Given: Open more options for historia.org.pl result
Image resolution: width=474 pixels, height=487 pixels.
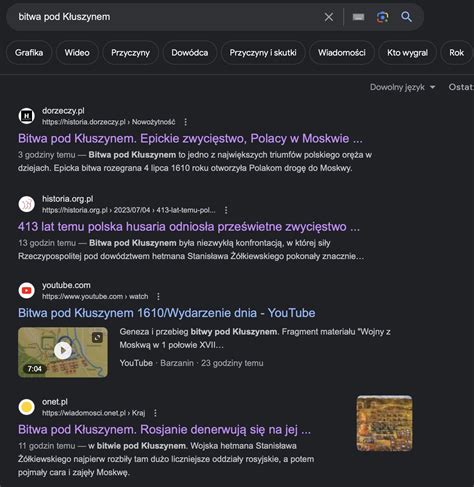Looking at the screenshot, I should pyautogui.click(x=226, y=210).
